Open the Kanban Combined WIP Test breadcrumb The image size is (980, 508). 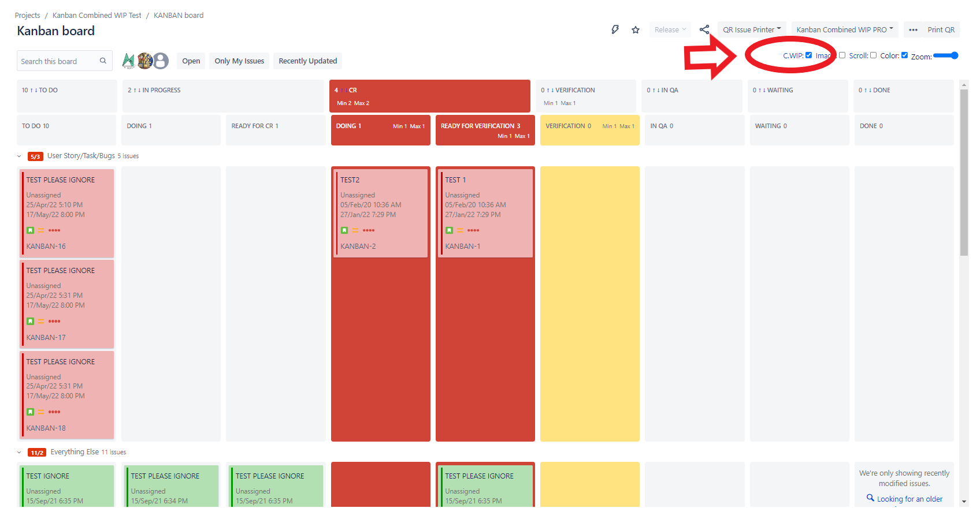tap(96, 16)
